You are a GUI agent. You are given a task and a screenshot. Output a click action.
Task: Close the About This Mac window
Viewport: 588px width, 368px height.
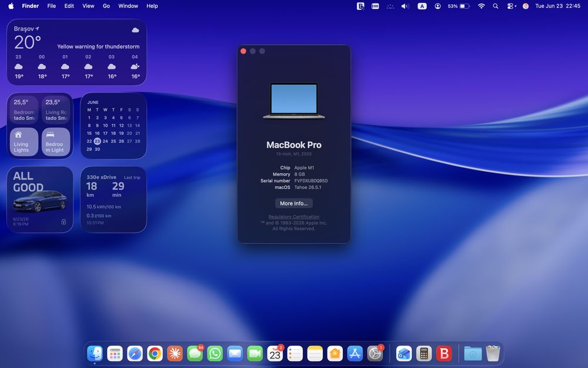click(x=243, y=51)
